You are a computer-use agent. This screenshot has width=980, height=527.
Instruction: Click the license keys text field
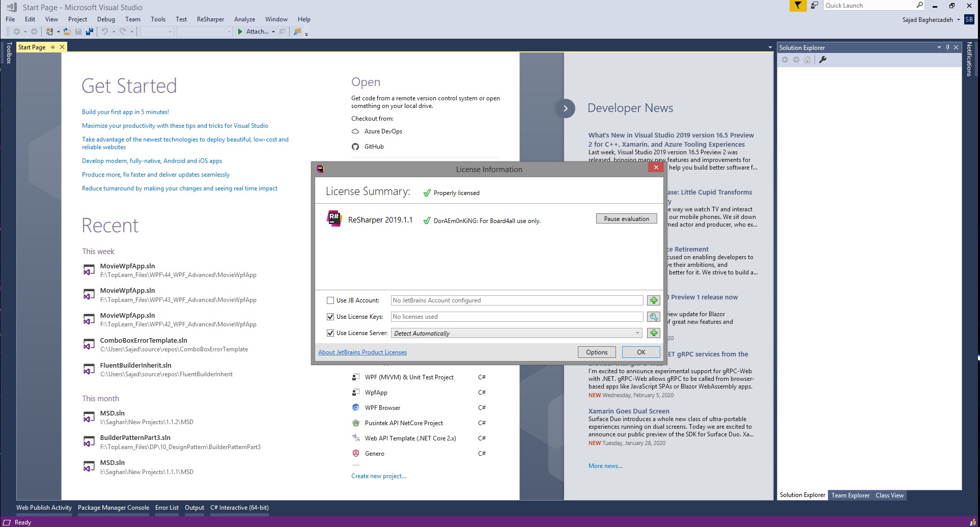pos(517,317)
